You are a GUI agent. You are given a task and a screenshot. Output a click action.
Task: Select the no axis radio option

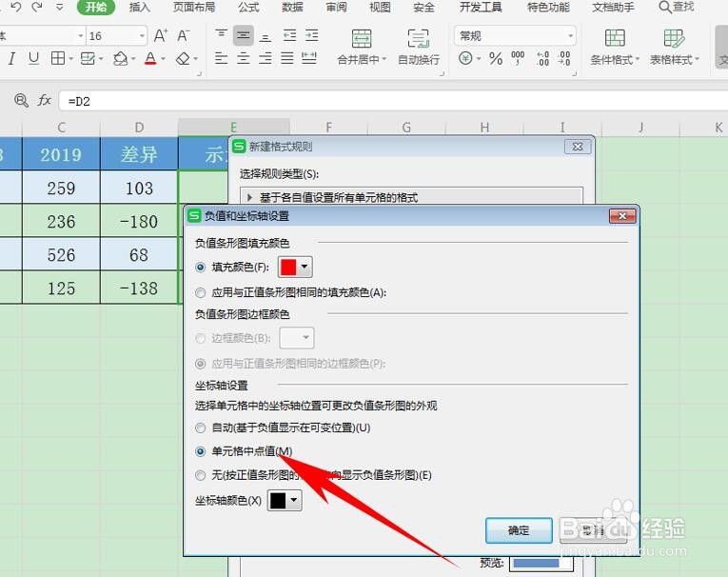(x=201, y=475)
